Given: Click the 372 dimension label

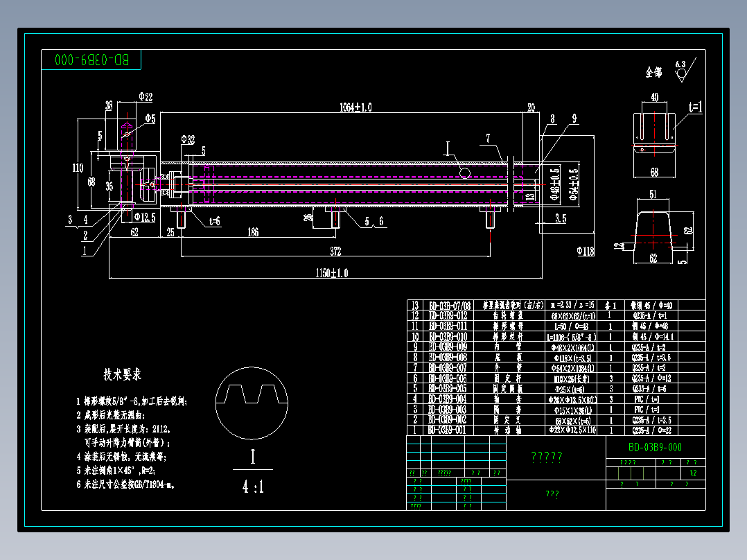Looking at the screenshot, I should pyautogui.click(x=335, y=251).
